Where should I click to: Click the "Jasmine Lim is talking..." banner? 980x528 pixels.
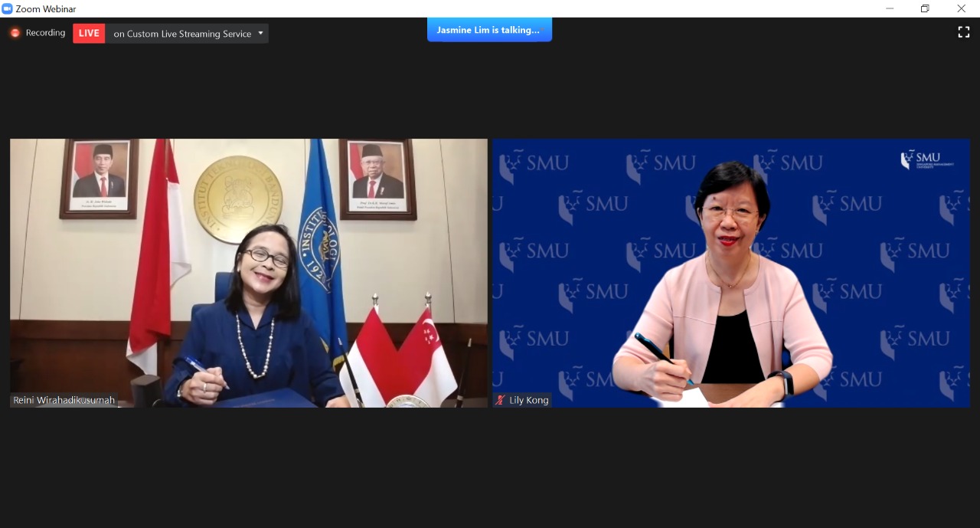488,30
